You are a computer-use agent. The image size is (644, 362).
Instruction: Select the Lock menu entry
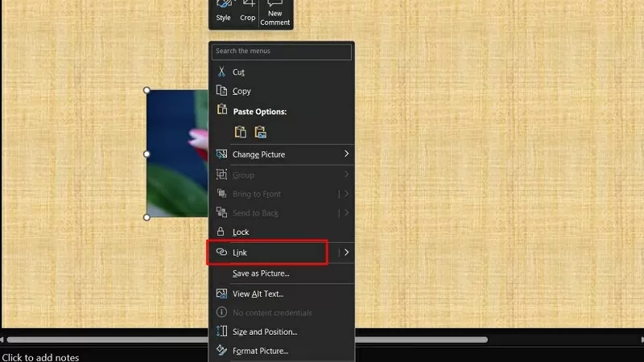tap(241, 232)
